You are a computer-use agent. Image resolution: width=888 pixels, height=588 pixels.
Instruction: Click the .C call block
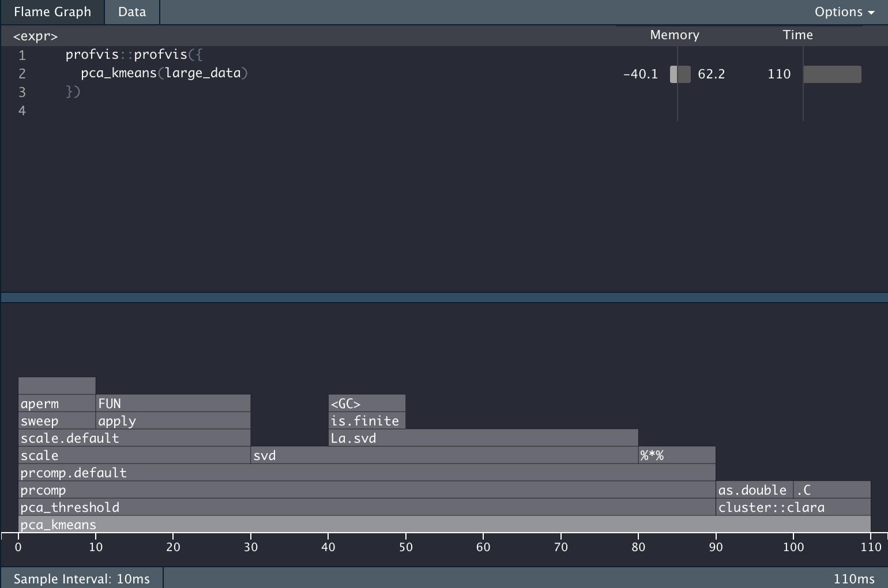pyautogui.click(x=831, y=490)
